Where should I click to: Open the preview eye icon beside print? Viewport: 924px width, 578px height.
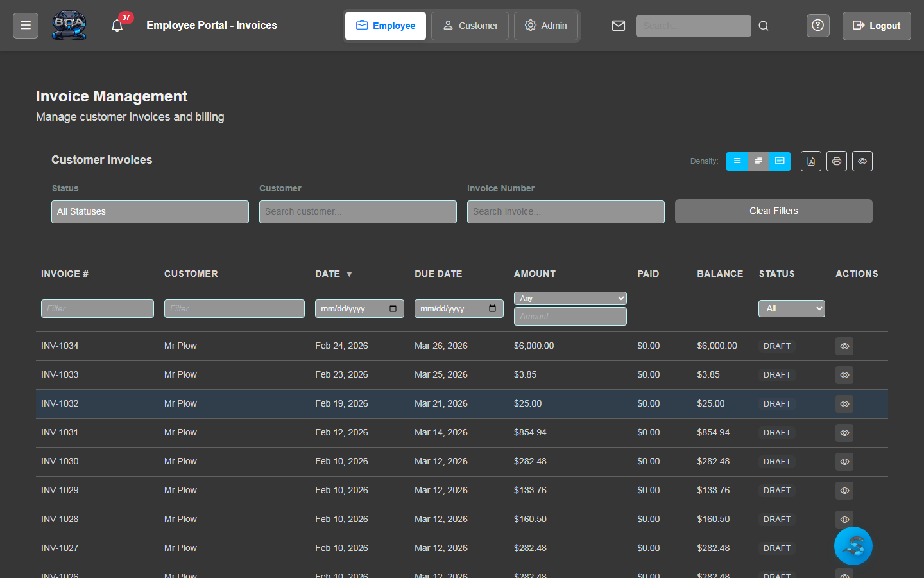tap(862, 161)
